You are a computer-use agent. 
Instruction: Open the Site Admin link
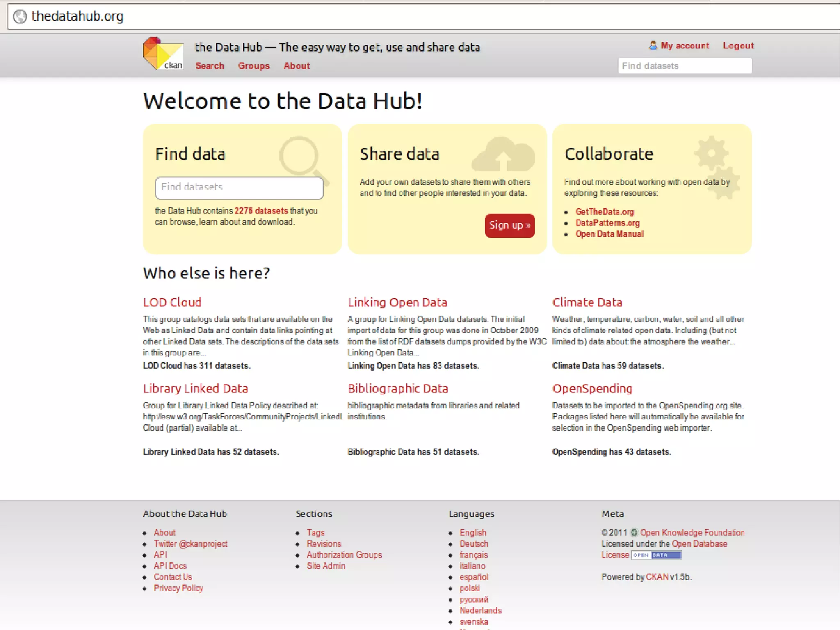(326, 566)
